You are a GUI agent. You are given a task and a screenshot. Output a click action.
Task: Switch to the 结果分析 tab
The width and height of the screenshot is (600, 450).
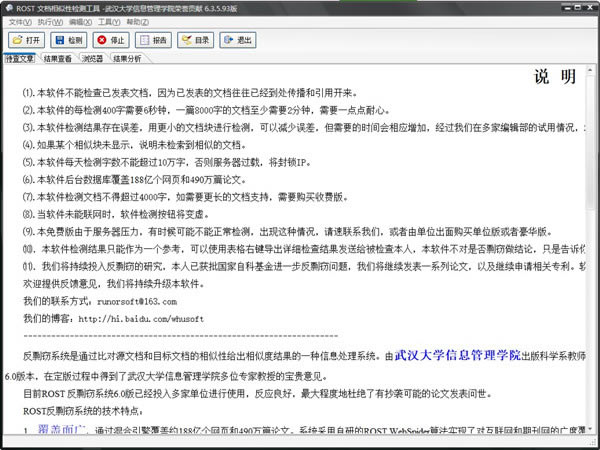(127, 59)
